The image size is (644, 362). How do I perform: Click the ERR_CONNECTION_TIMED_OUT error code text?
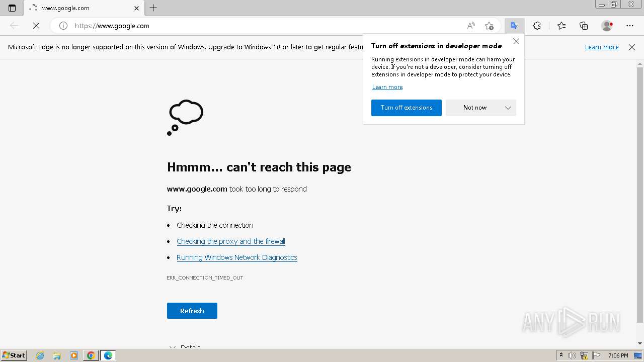coord(205,278)
